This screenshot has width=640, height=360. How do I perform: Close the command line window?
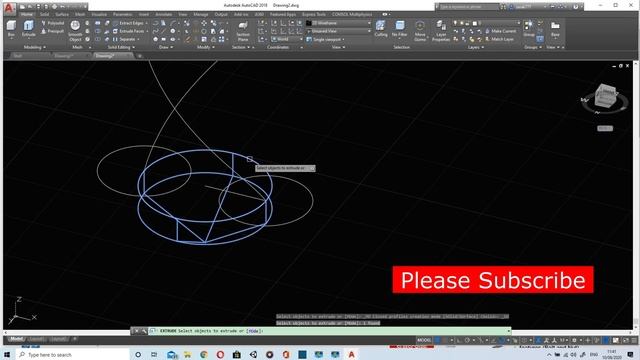[x=137, y=331]
